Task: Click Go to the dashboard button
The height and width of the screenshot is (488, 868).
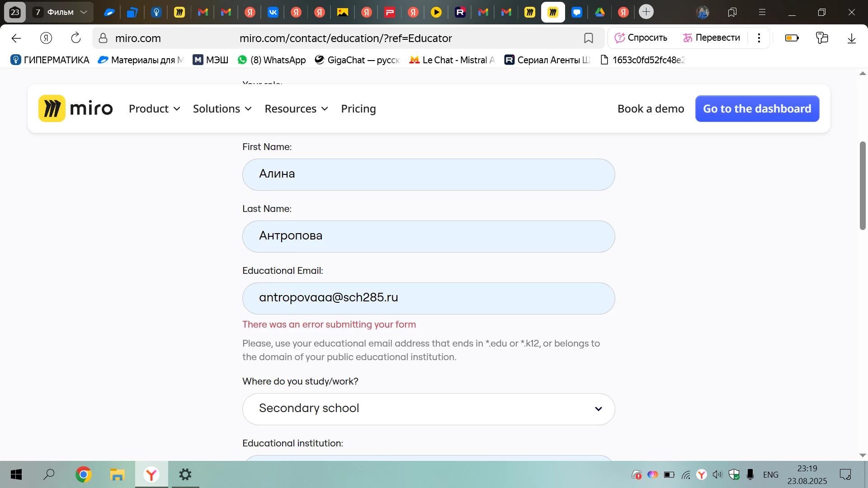Action: (x=757, y=109)
